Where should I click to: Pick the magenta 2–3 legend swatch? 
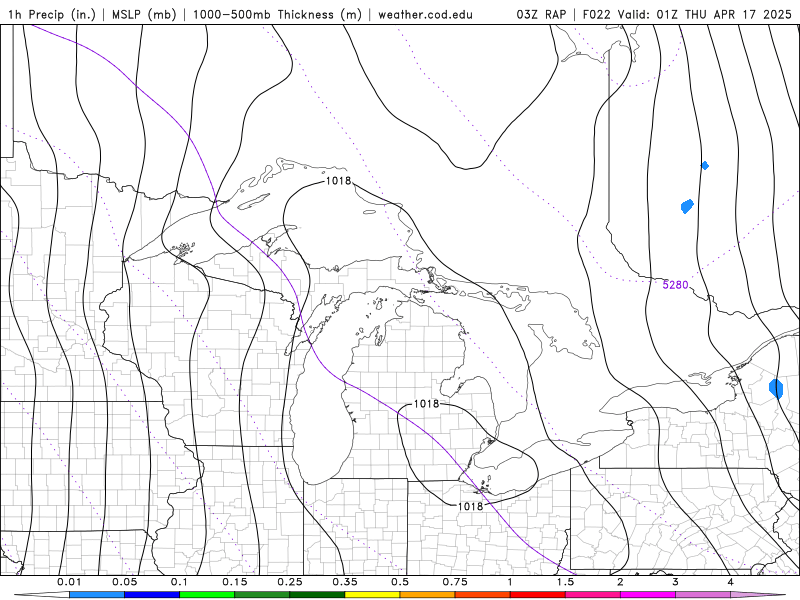click(647, 594)
